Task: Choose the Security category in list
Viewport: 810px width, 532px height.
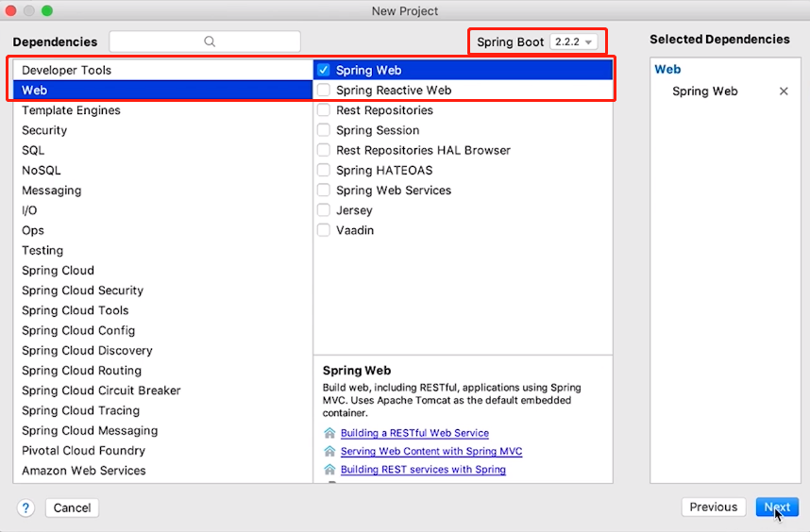Action: tap(44, 130)
